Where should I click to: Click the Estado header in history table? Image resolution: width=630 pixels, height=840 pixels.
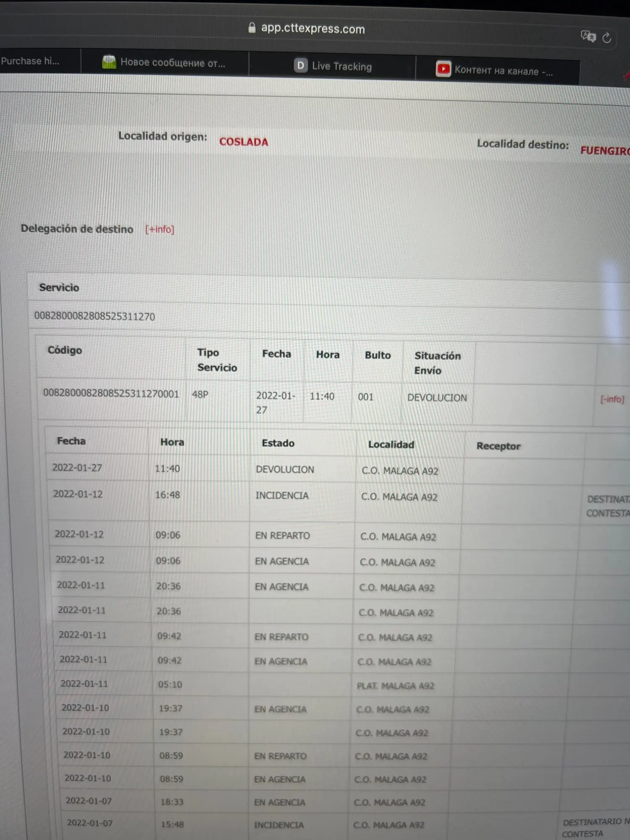(278, 443)
